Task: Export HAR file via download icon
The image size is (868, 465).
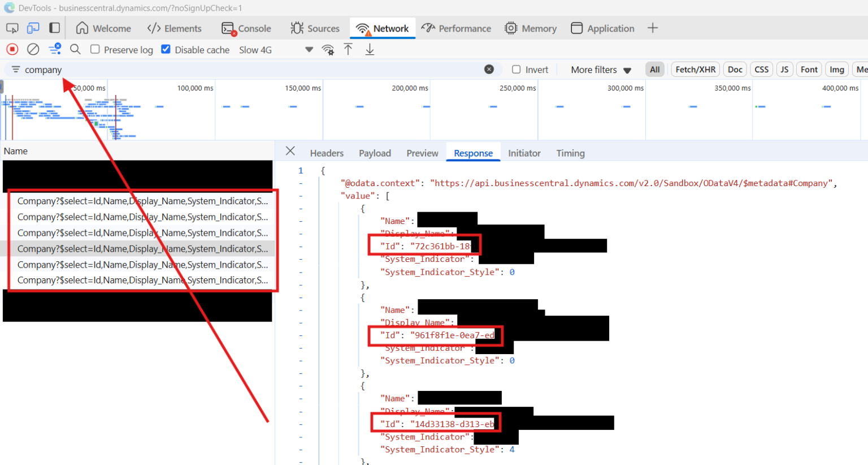Action: click(x=370, y=49)
